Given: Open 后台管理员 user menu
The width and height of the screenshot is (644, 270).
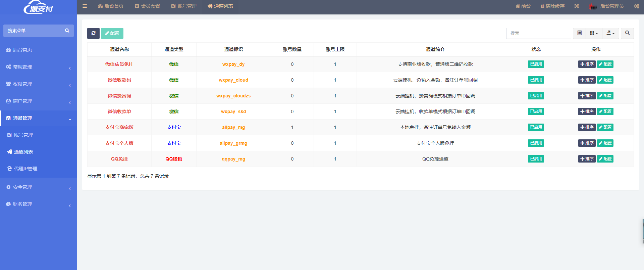Looking at the screenshot, I should click(x=612, y=6).
